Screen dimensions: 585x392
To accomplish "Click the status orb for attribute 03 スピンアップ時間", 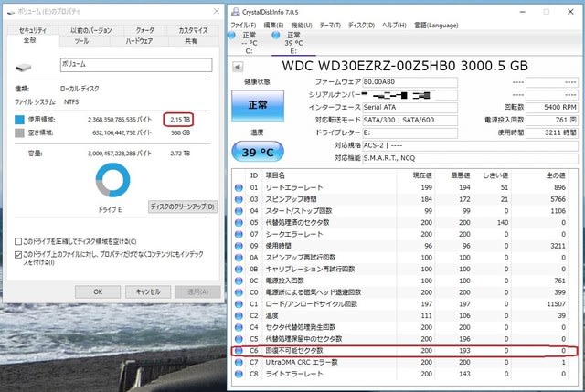I will pyautogui.click(x=239, y=199).
